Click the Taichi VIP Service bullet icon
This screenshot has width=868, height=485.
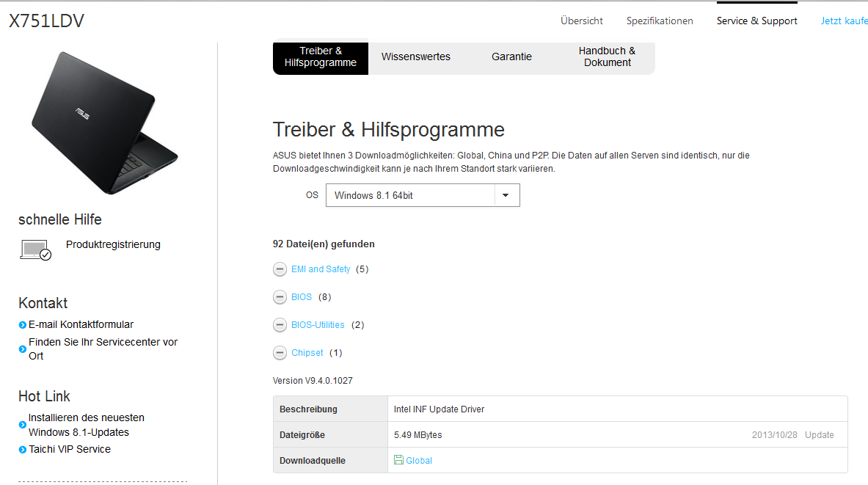23,450
